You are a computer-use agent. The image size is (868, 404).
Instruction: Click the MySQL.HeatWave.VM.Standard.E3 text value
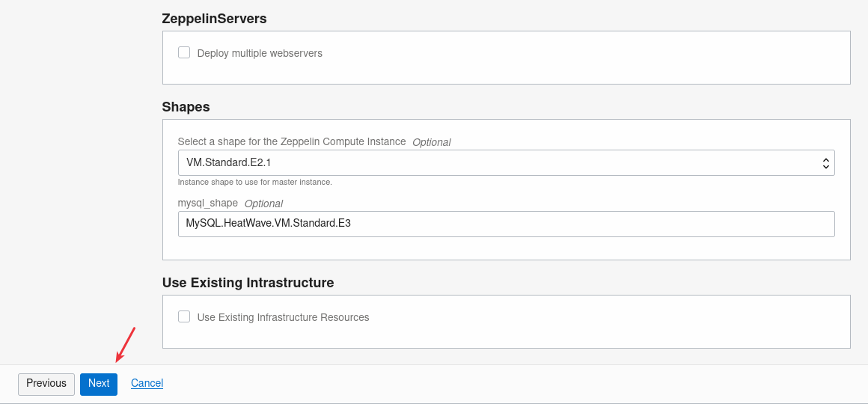click(x=269, y=224)
